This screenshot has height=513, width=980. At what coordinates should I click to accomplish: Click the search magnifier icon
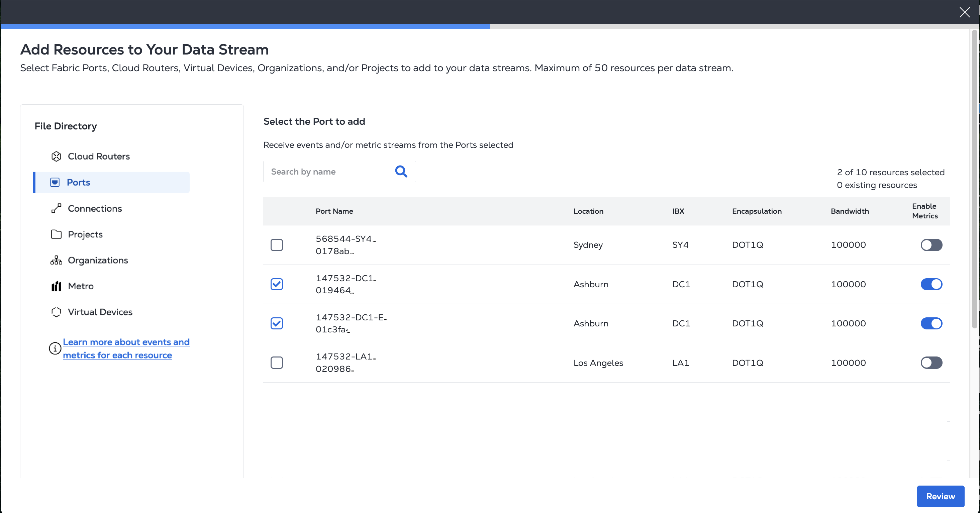401,172
